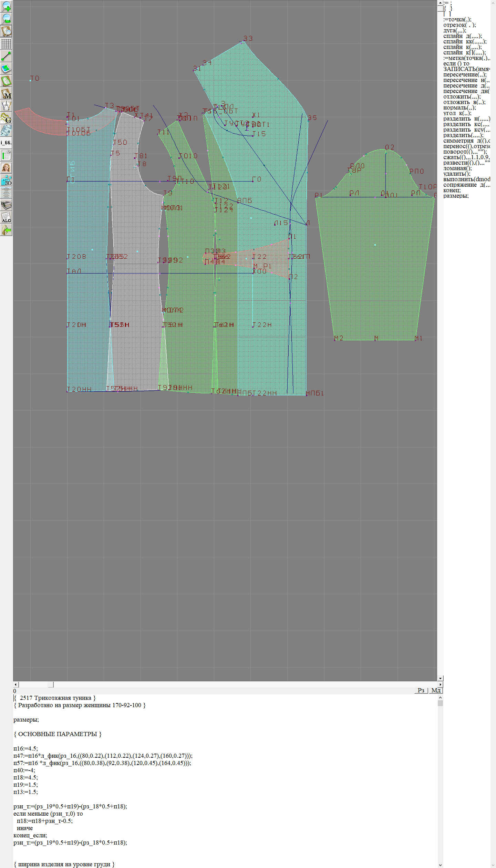The image size is (496, 868).
Task: Click the pattern icon with letter M
Action: (x=6, y=94)
